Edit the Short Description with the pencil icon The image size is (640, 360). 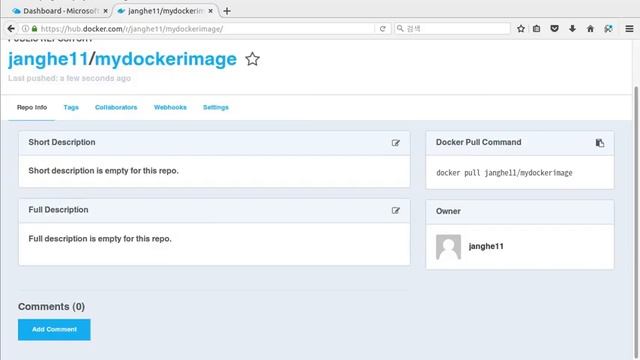(396, 143)
